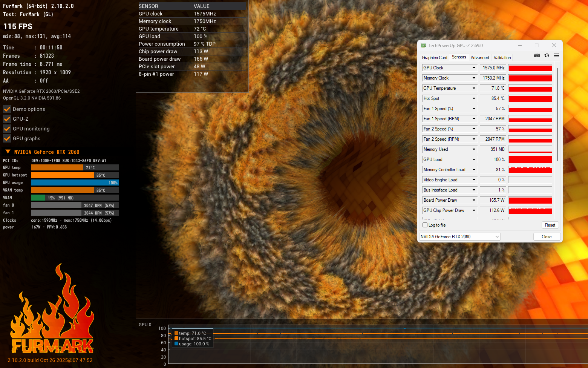
Task: Click the fan 0 RPM bar
Action: 75,205
